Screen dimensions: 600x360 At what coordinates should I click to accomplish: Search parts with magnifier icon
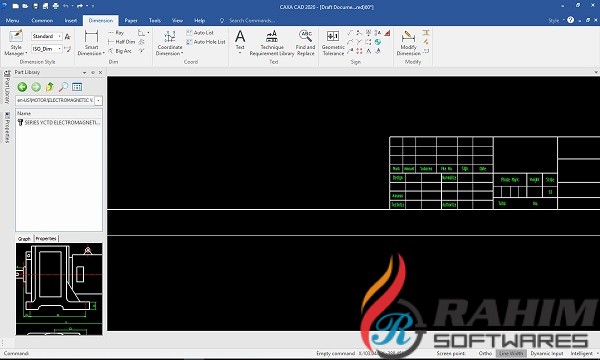63,87
